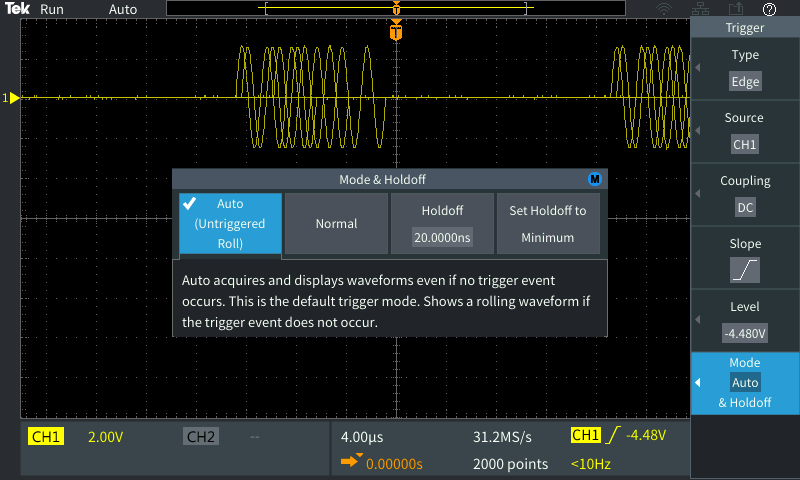Click the rising edge slope icon

(x=745, y=270)
